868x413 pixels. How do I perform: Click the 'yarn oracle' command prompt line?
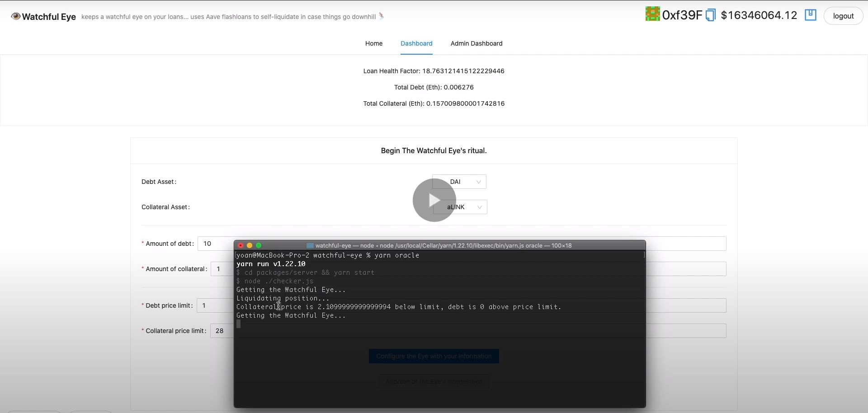click(328, 255)
